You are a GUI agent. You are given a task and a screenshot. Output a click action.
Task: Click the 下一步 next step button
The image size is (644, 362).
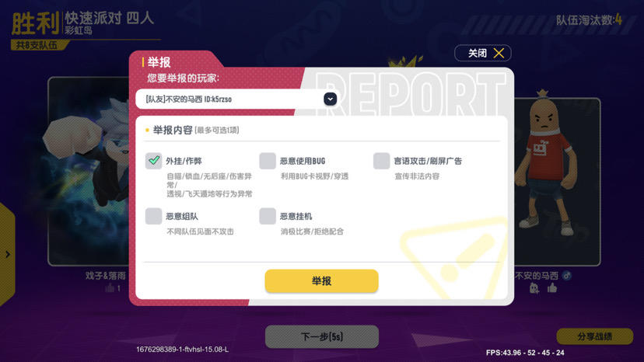click(x=322, y=336)
